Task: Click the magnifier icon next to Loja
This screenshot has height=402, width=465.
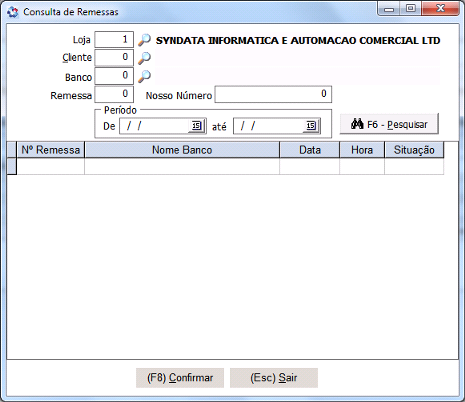Action: pyautogui.click(x=144, y=40)
